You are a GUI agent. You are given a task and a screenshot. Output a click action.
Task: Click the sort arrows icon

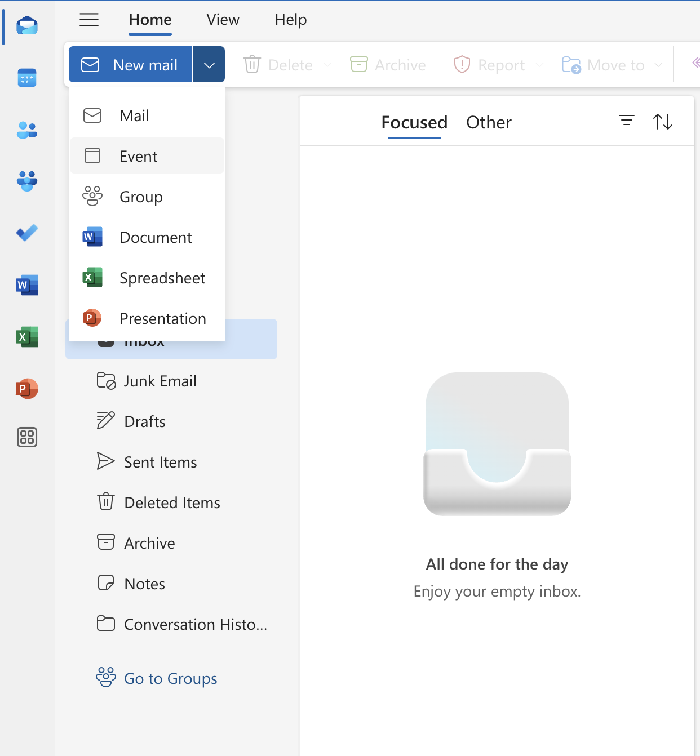662,121
